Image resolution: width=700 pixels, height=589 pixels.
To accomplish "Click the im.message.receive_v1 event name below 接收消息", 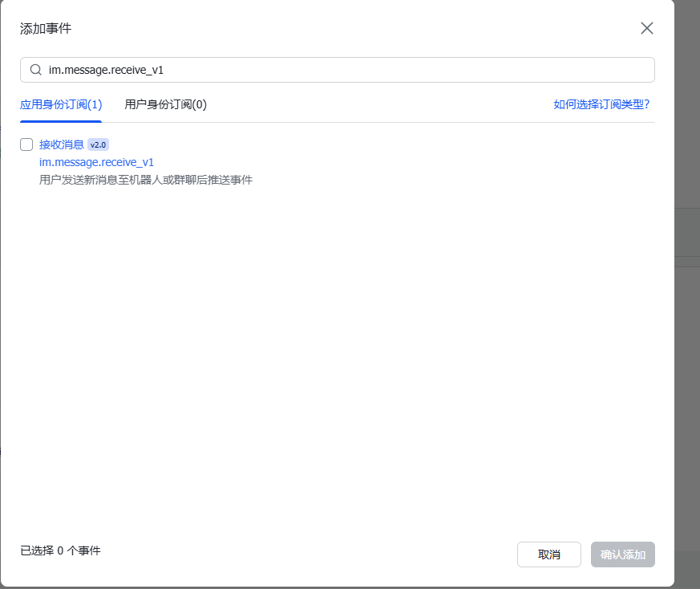I will click(96, 162).
